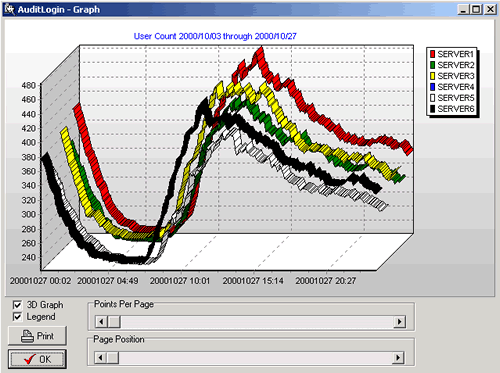Click the SERVER2 legend label
The image size is (500, 373).
pos(456,65)
